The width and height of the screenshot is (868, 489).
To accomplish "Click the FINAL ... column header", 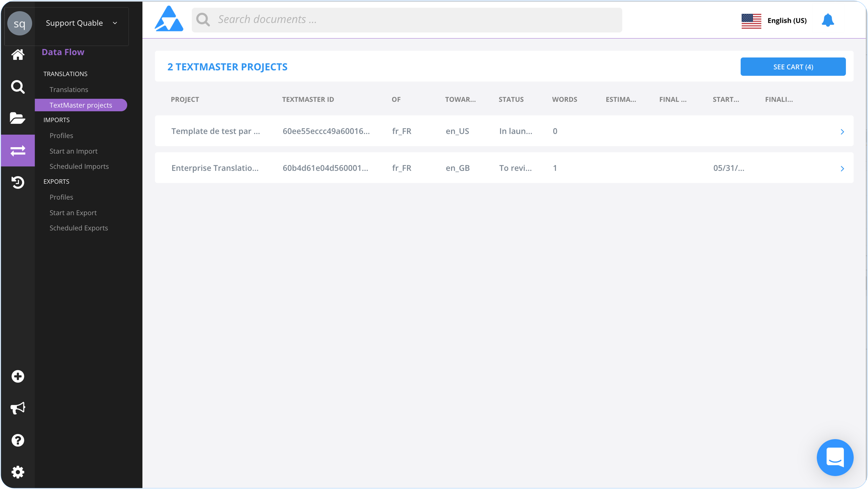I will (673, 99).
